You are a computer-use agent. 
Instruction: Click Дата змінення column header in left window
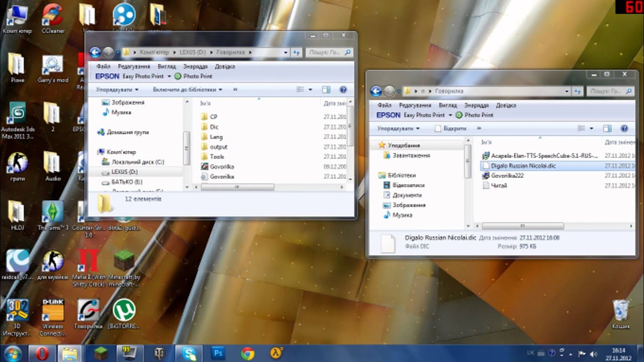(334, 103)
